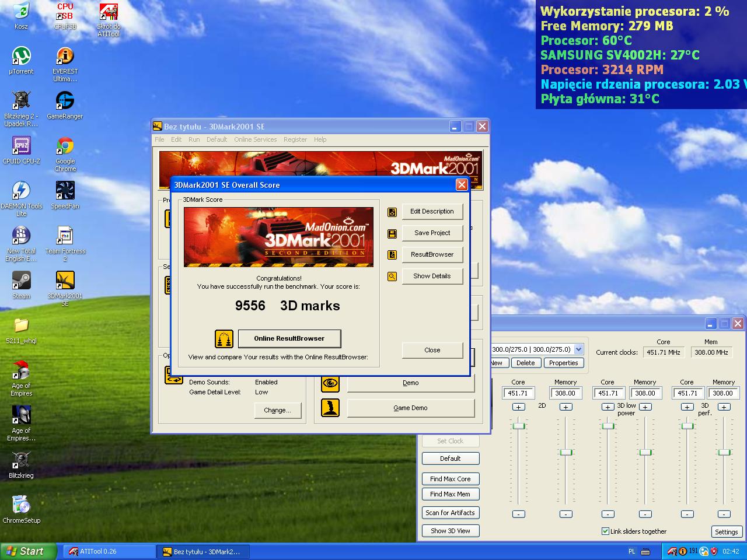Click the eye icon beside Demo button
The width and height of the screenshot is (747, 560).
point(330,383)
